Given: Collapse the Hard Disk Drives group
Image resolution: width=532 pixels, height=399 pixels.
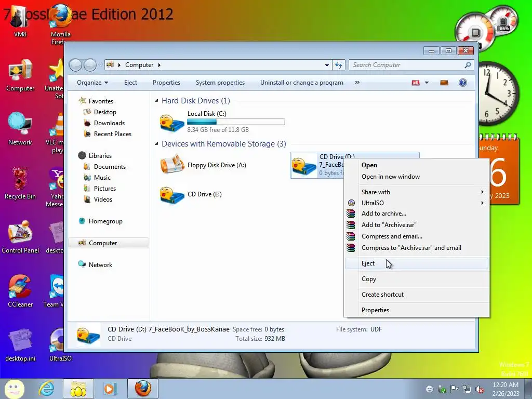Looking at the screenshot, I should tap(156, 100).
